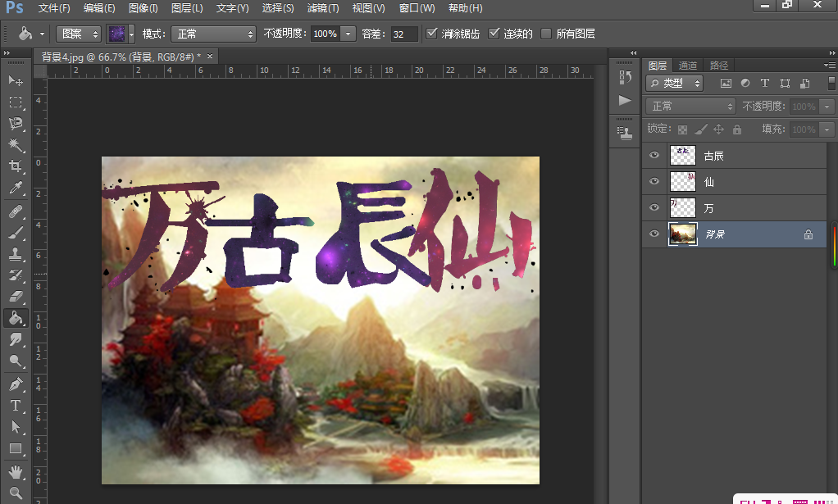
Task: Filter layers by text type
Action: (x=765, y=83)
